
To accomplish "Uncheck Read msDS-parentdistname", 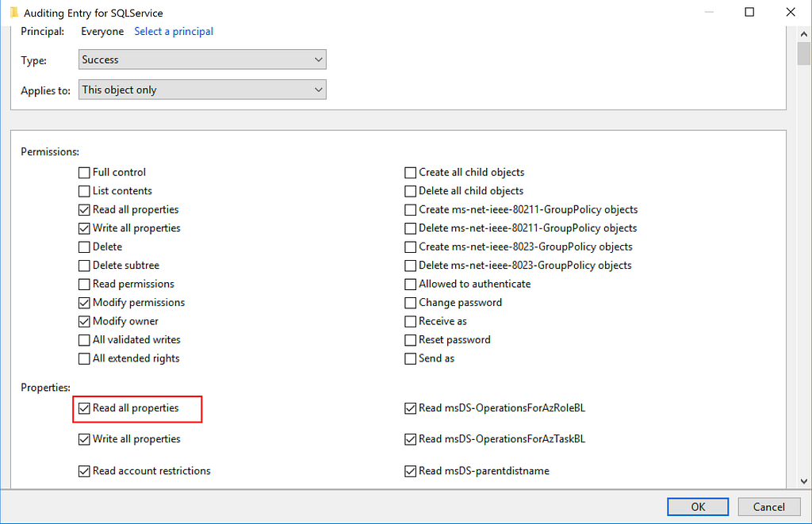I will coord(410,471).
